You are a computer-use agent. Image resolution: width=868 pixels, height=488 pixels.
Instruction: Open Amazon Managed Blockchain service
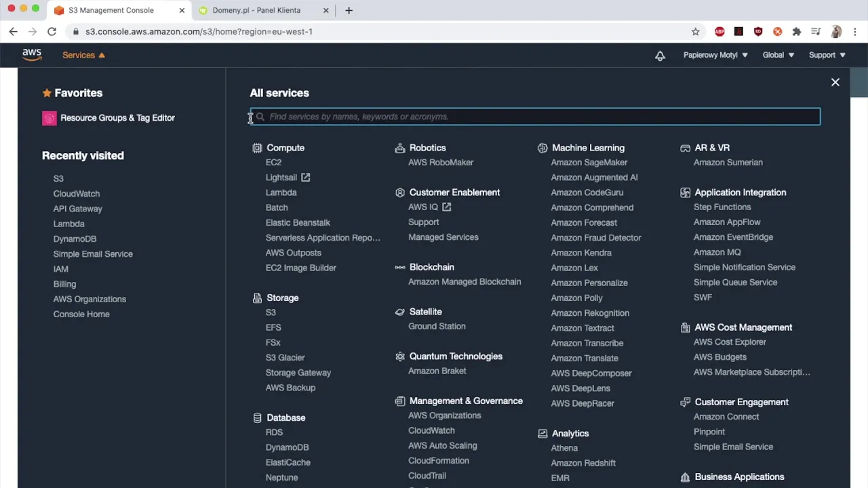pos(465,282)
